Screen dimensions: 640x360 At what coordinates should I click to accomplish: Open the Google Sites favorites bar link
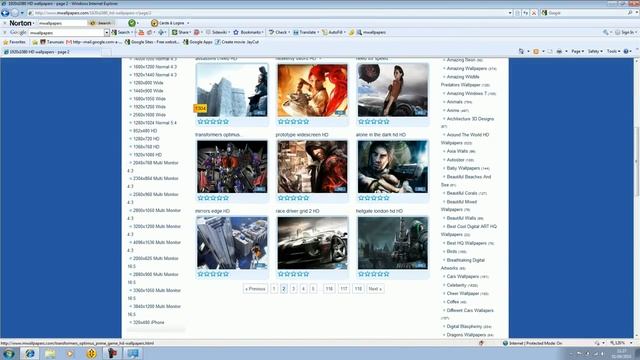click(x=152, y=42)
